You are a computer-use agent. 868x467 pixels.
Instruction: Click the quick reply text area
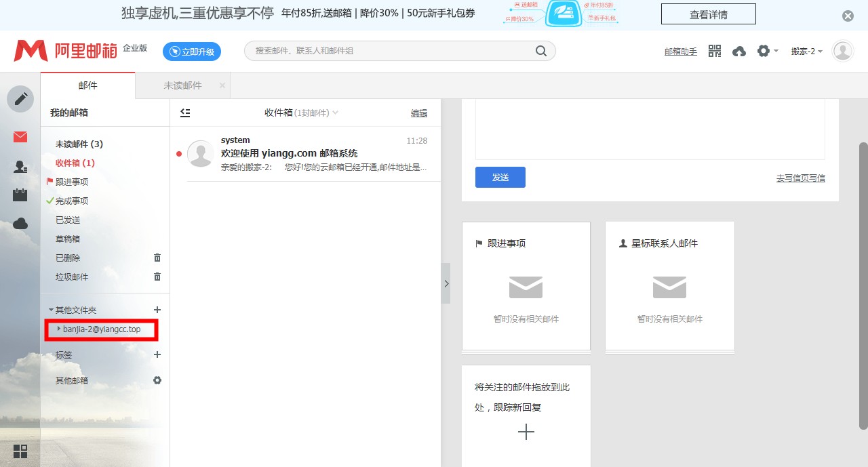650,129
